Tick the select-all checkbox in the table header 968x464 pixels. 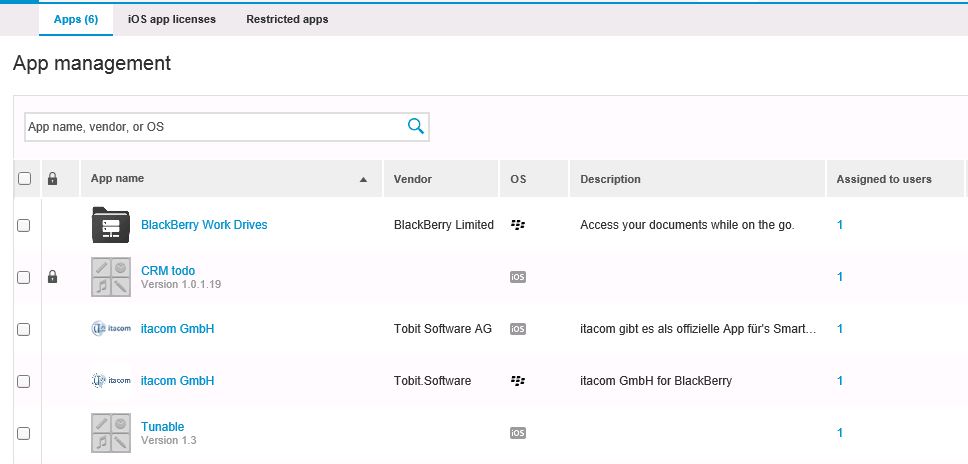(x=24, y=179)
